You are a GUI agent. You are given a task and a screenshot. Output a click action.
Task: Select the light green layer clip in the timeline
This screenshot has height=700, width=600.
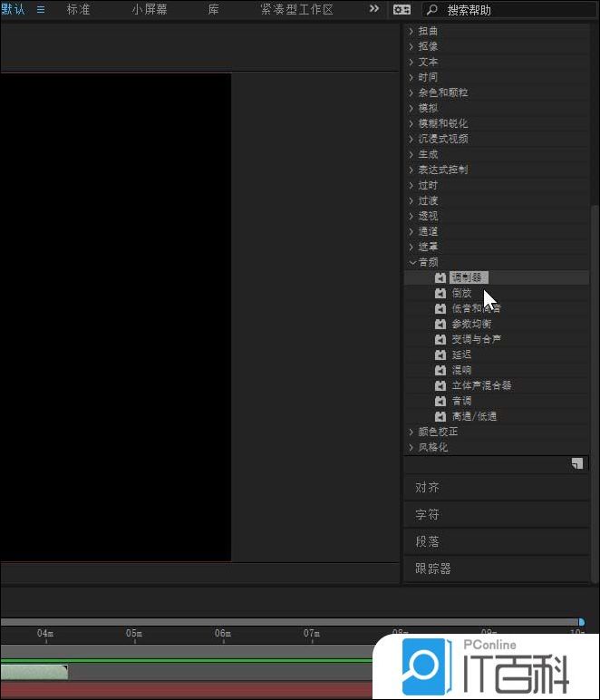(x=34, y=672)
